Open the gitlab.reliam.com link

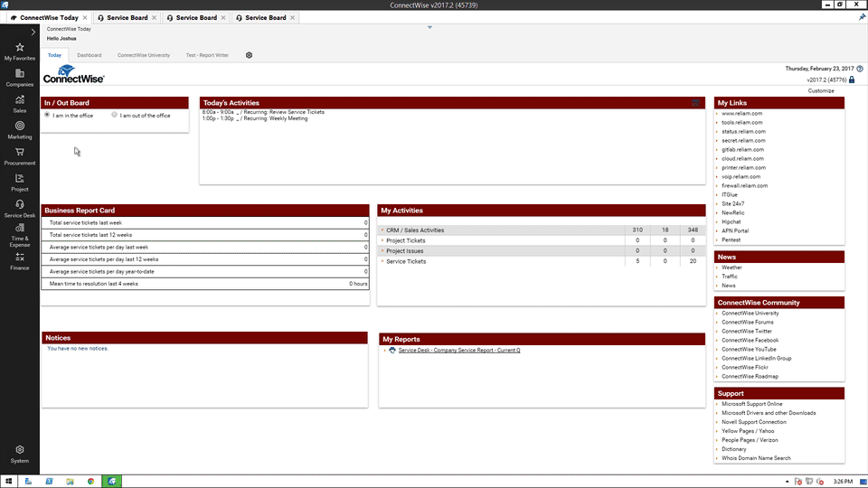pos(742,149)
